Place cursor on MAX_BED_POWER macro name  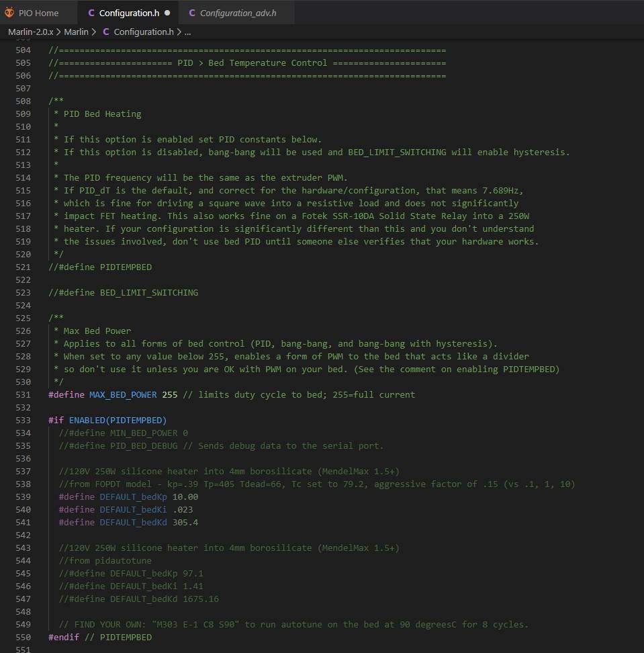click(x=123, y=394)
